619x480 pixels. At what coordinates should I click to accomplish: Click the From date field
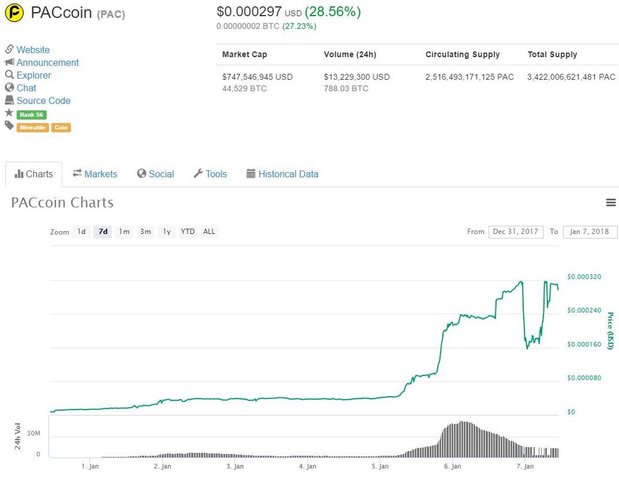(x=515, y=232)
